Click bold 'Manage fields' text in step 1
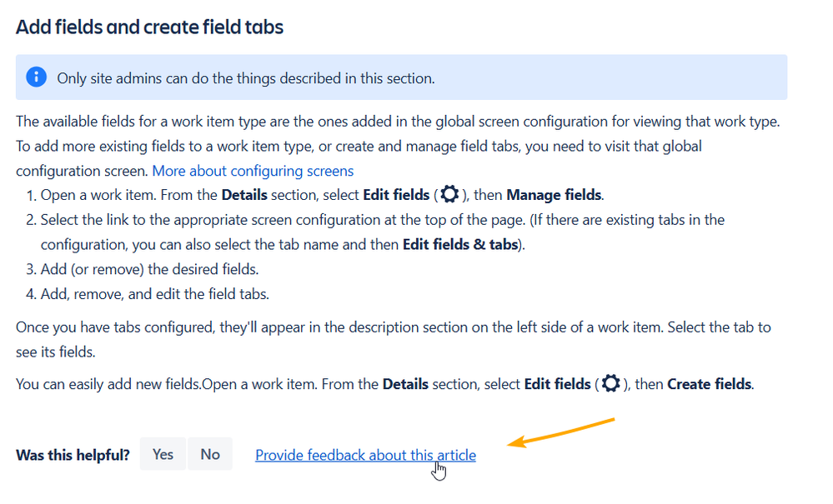This screenshot has width=833, height=504. [x=554, y=195]
